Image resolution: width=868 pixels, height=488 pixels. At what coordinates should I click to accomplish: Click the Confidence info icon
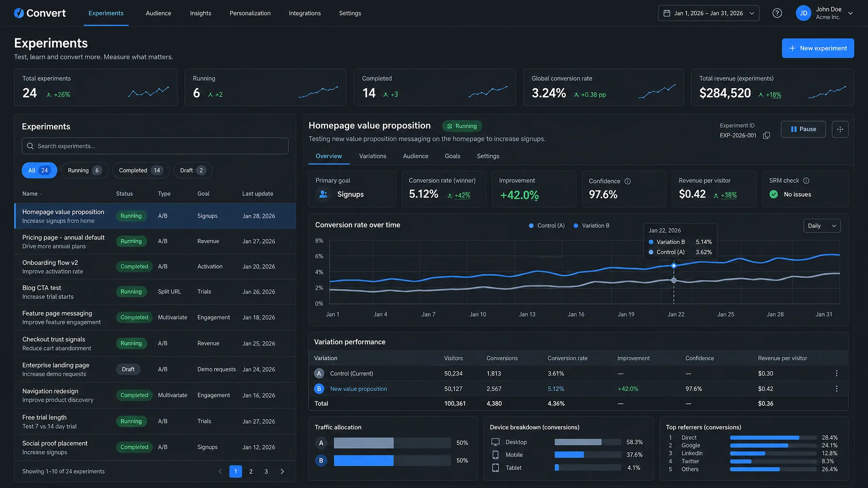click(x=627, y=181)
